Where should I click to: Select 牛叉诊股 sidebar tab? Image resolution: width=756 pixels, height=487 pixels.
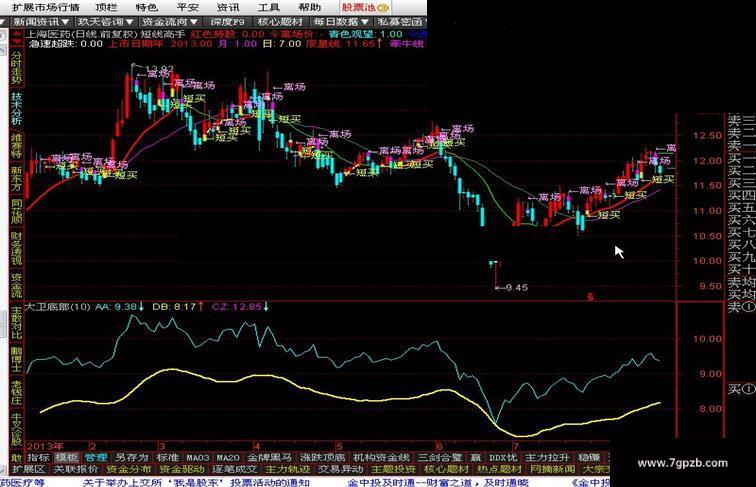(x=17, y=429)
